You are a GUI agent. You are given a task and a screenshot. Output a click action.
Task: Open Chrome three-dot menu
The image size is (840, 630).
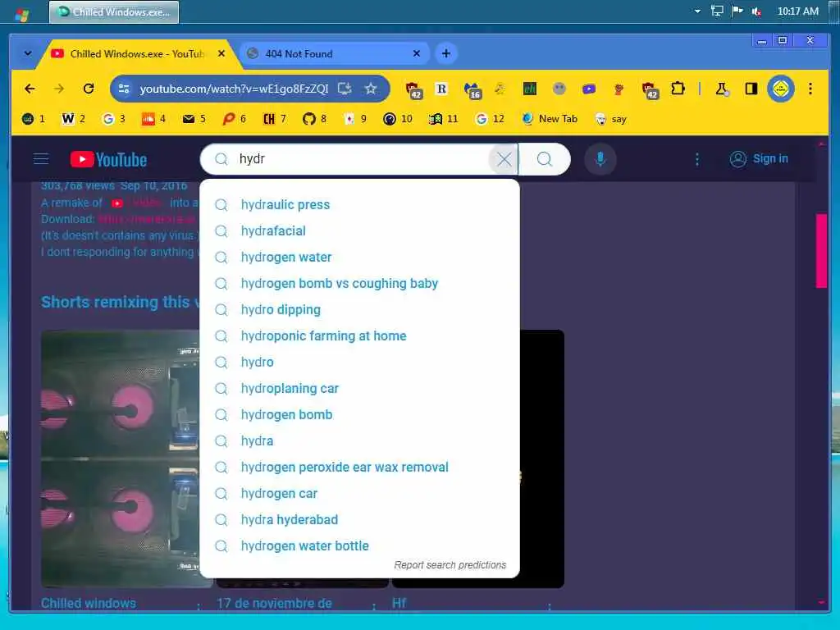pyautogui.click(x=810, y=89)
